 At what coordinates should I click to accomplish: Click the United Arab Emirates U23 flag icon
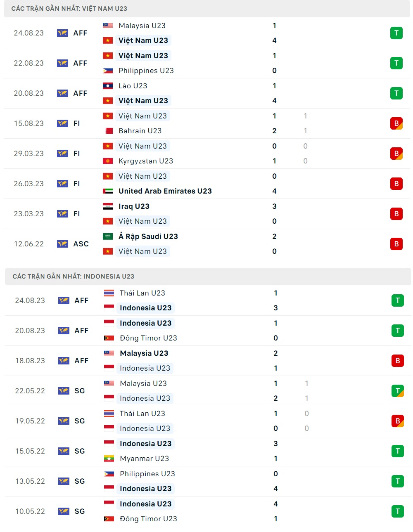(x=108, y=191)
